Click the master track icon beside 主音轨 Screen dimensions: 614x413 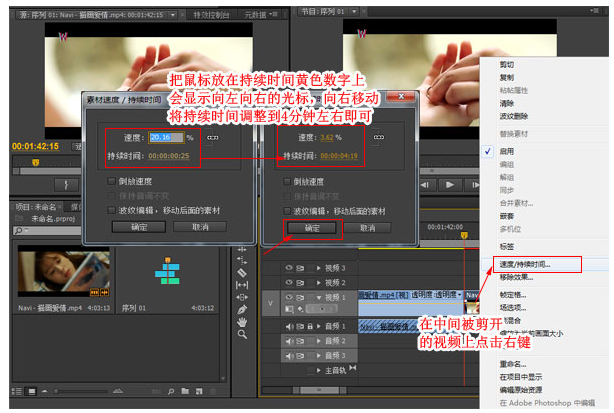(x=353, y=368)
